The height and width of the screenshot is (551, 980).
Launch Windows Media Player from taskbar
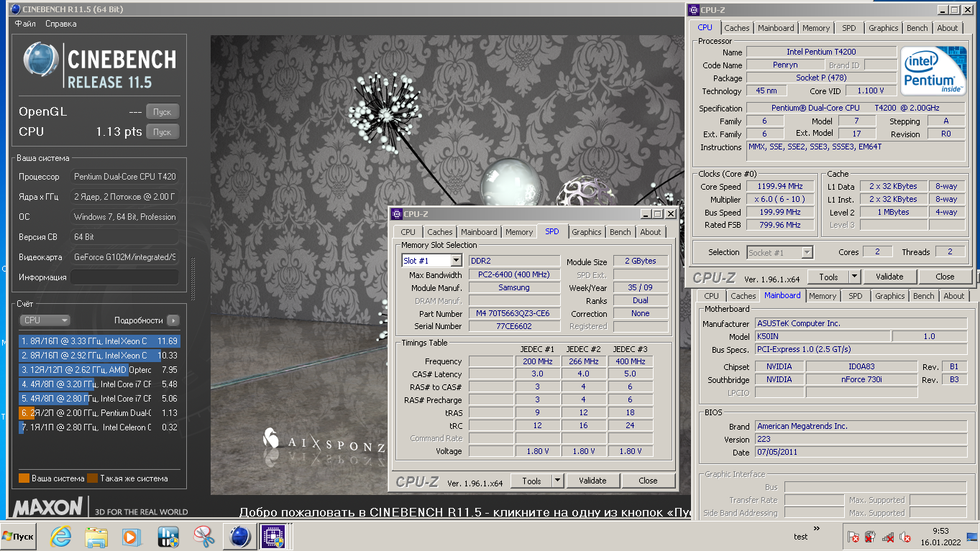(x=132, y=536)
